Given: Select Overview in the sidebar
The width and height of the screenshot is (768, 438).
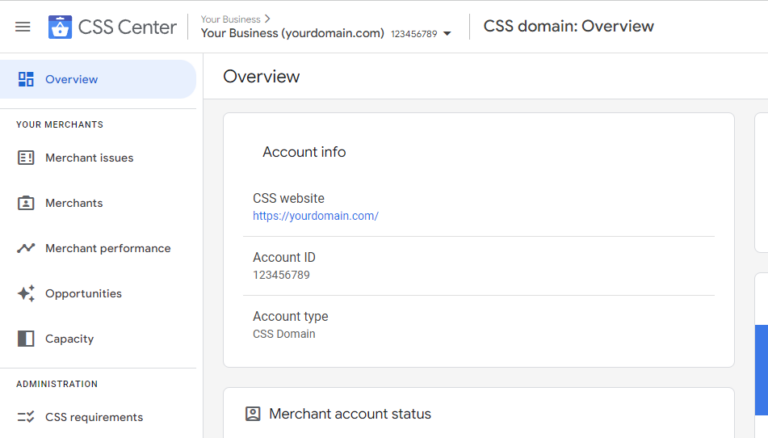Looking at the screenshot, I should click(98, 79).
